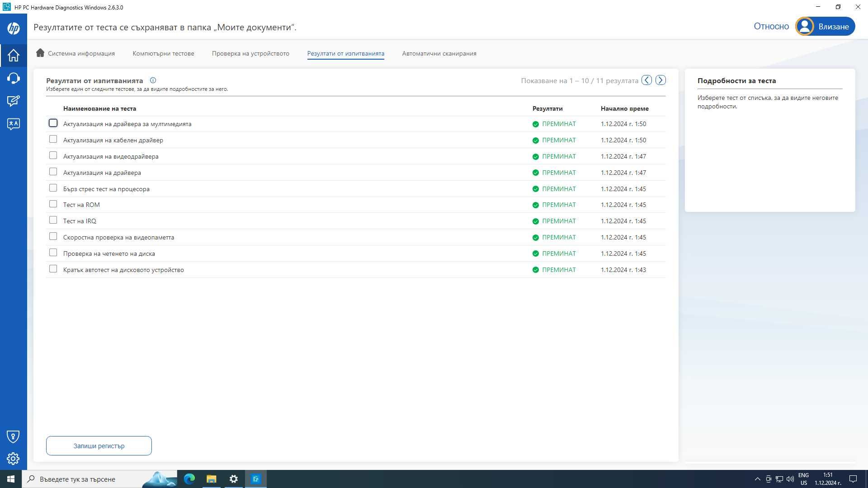Image resolution: width=868 pixels, height=488 pixels.
Task: Click the Windows search box
Action: point(99,479)
